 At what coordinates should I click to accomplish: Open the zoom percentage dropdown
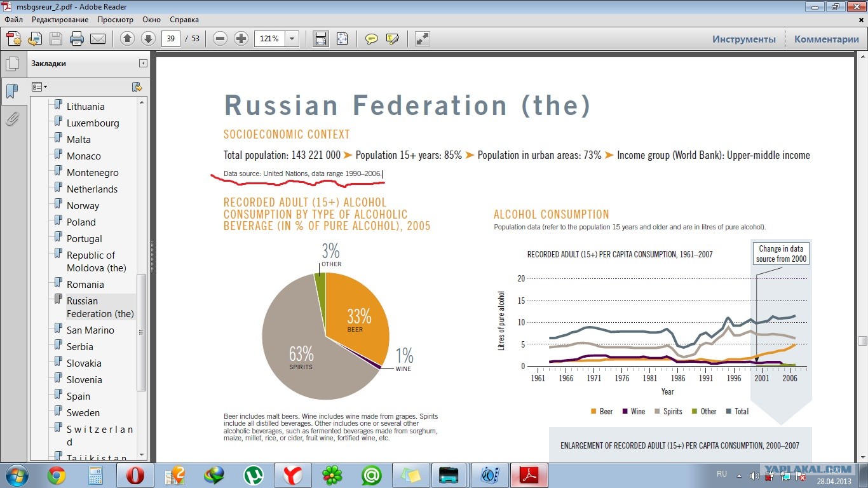click(x=292, y=39)
